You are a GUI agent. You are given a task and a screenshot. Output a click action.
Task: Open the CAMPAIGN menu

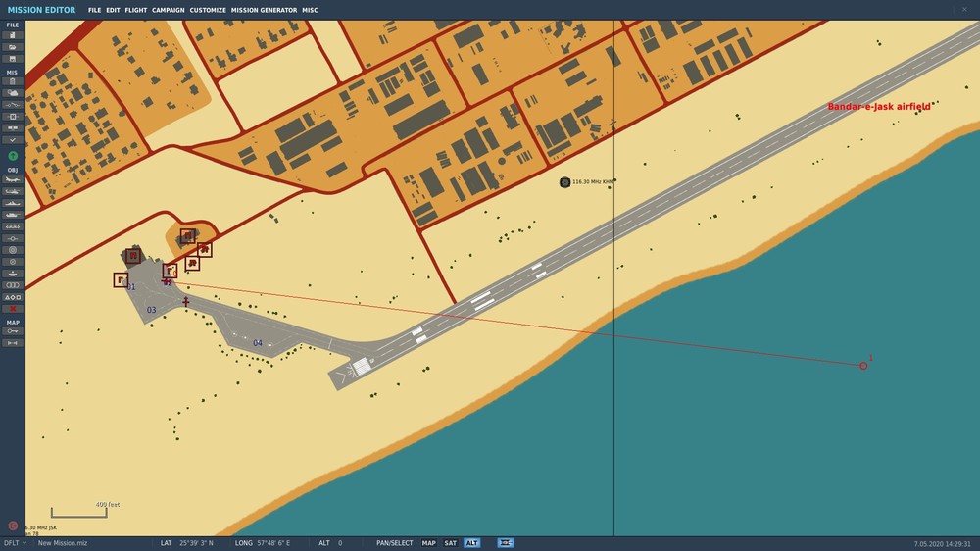(169, 10)
